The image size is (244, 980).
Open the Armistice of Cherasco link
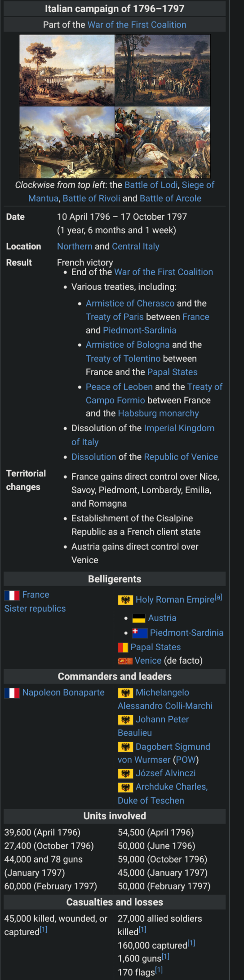pos(130,303)
